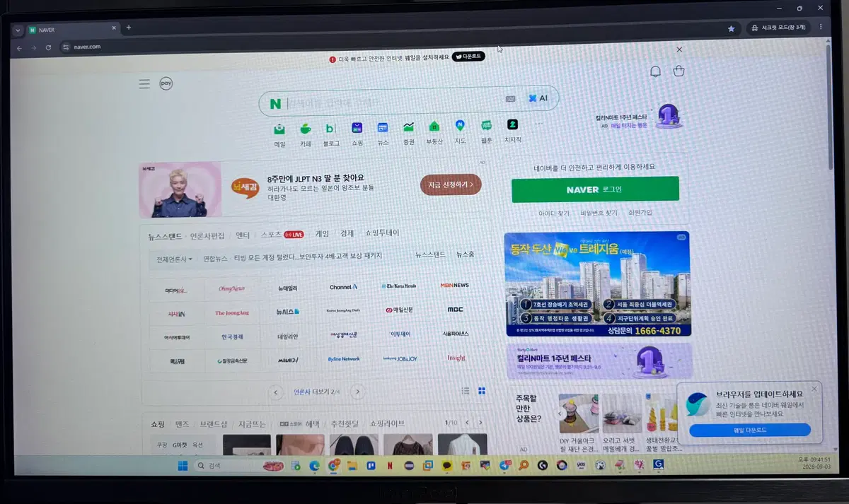Go to next publisher page arrow

(x=357, y=391)
